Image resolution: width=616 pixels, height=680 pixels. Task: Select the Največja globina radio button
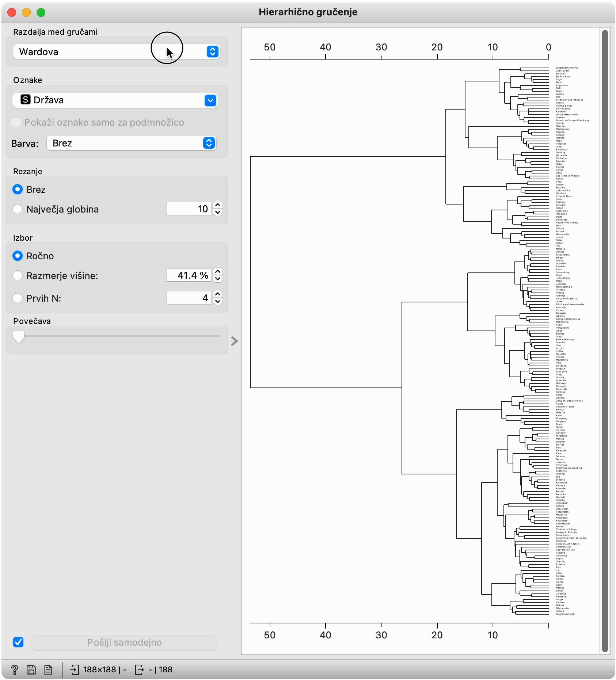tap(18, 209)
